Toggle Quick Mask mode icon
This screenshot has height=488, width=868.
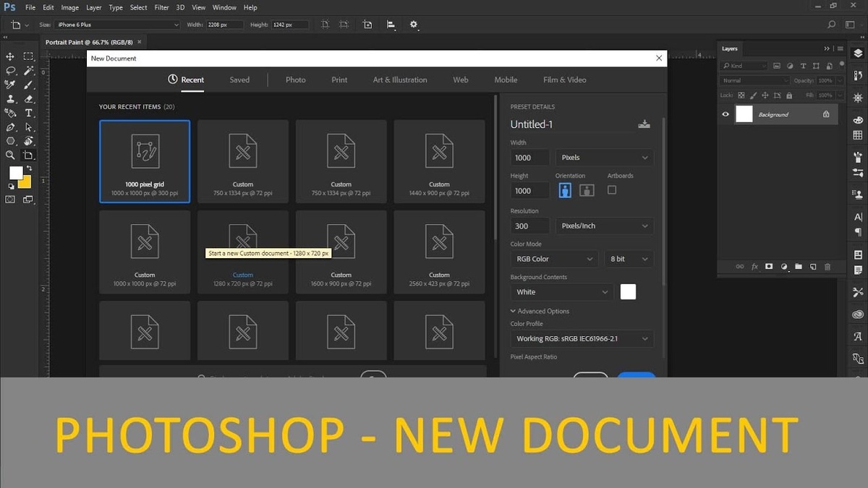pos(10,200)
